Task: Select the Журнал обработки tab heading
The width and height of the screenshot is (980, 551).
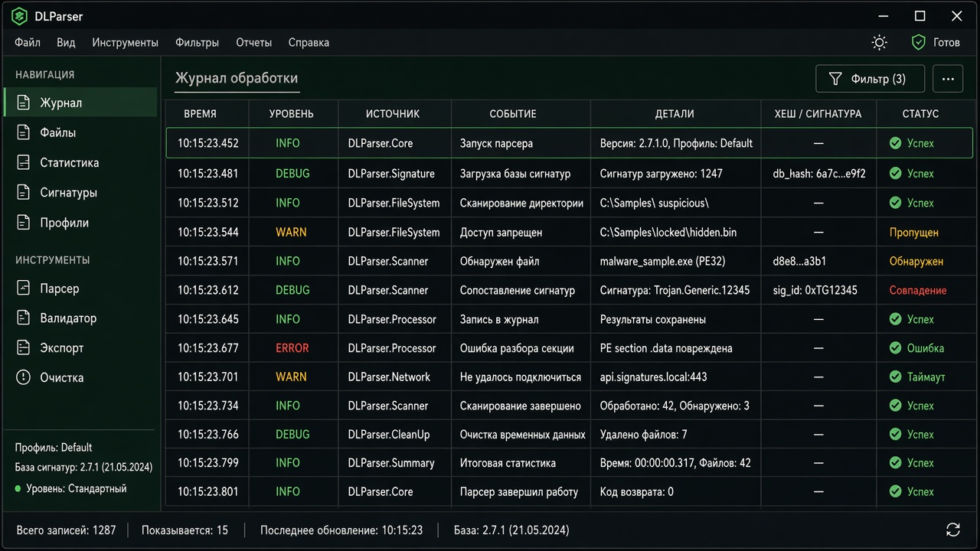Action: click(x=237, y=78)
